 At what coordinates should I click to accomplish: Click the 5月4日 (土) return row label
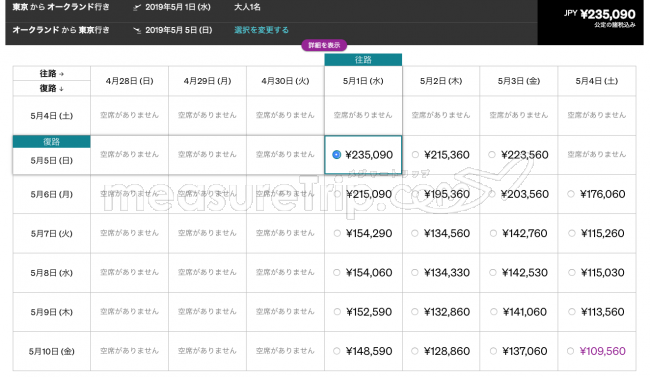(51, 116)
